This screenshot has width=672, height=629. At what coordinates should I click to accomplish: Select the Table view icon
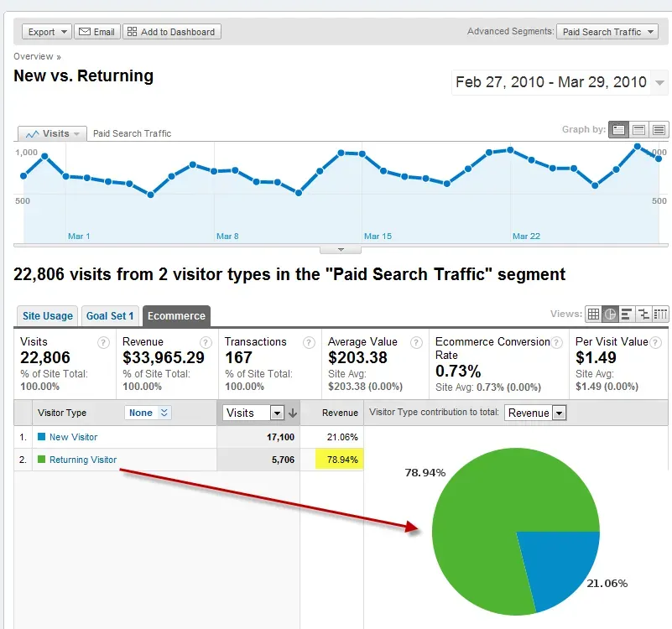(592, 313)
